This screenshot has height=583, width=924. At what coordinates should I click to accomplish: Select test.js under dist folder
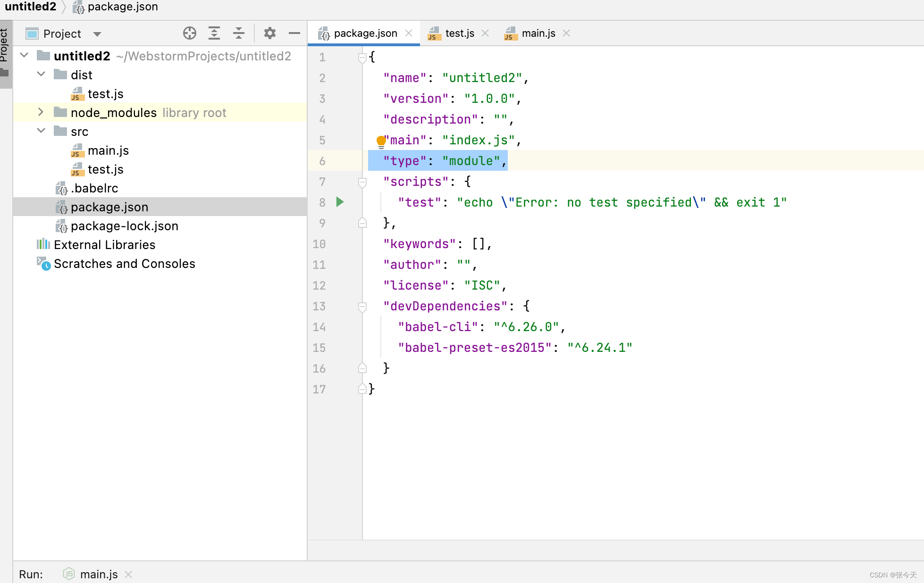97,94
